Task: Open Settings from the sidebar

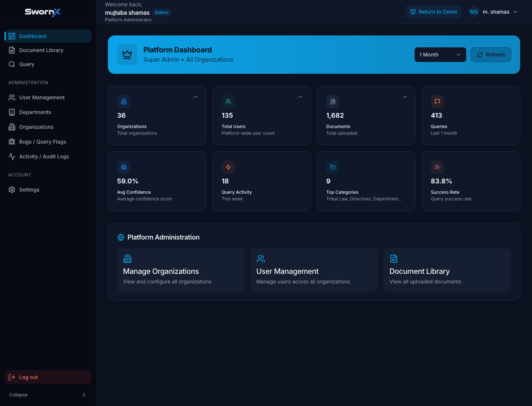Action: click(48, 190)
